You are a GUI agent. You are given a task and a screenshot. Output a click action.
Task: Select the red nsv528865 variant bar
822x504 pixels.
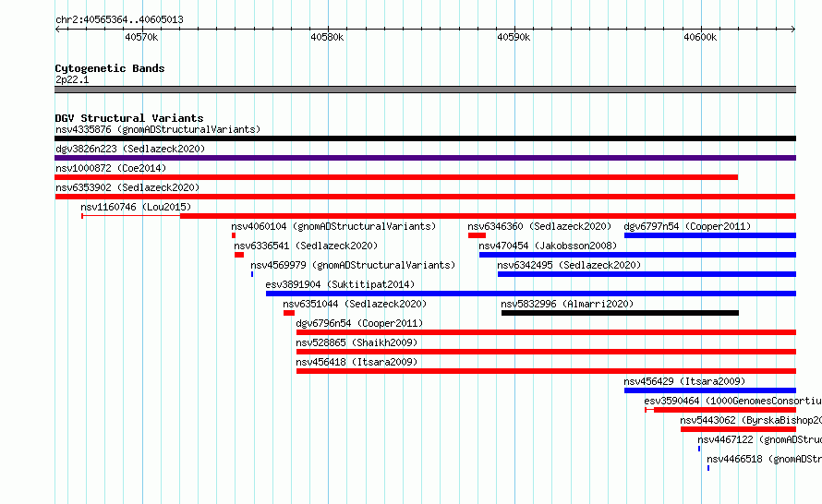546,352
